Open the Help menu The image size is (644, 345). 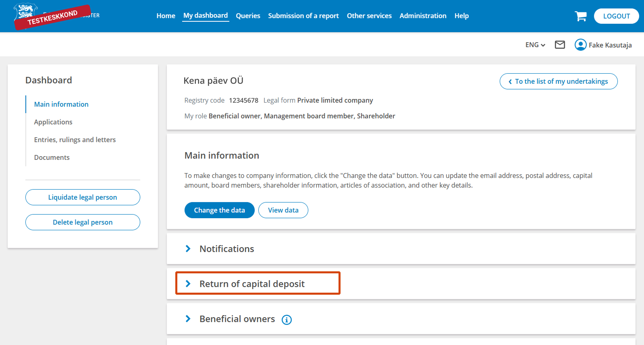click(x=461, y=16)
